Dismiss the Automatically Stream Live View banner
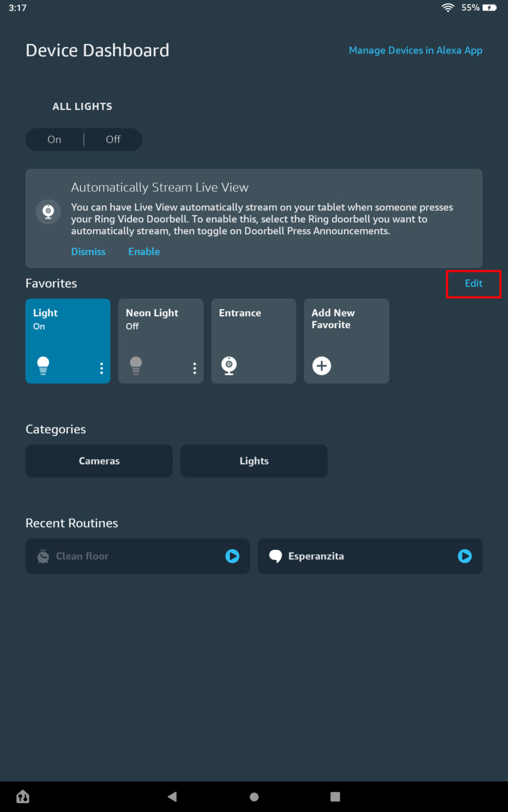 [88, 251]
